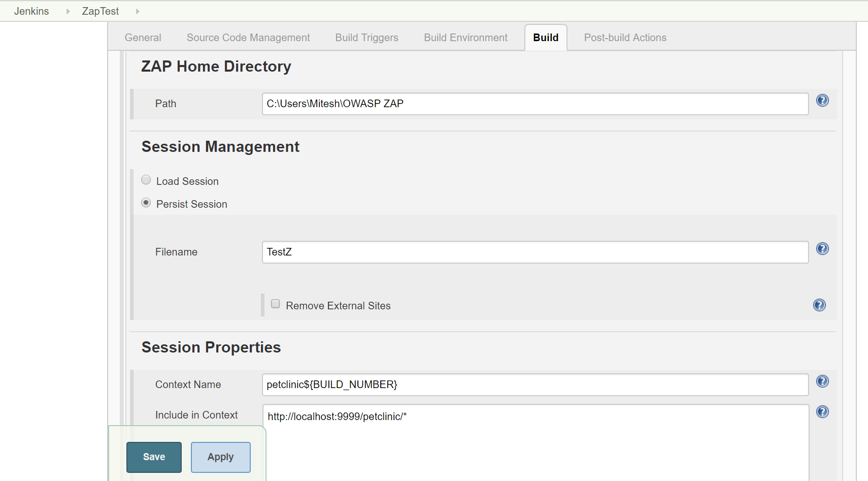This screenshot has height=481, width=868.
Task: Select the Persist Session radio button
Action: click(x=146, y=203)
